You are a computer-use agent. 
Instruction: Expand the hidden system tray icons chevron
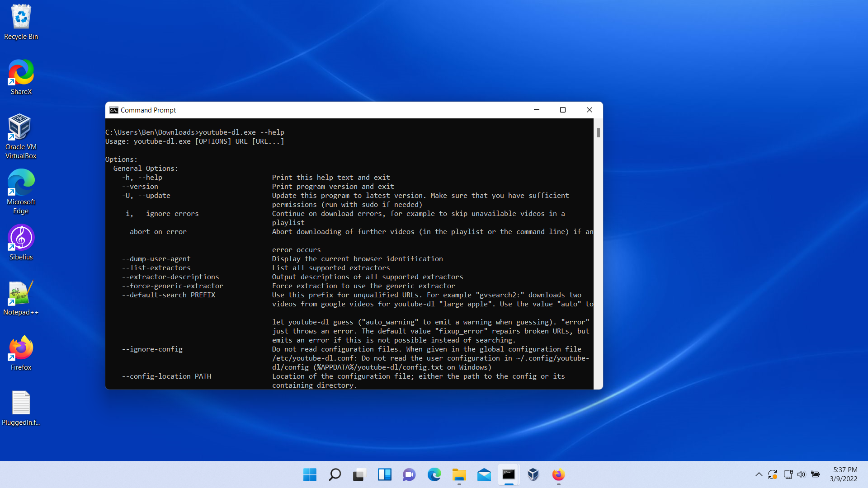[x=759, y=474]
